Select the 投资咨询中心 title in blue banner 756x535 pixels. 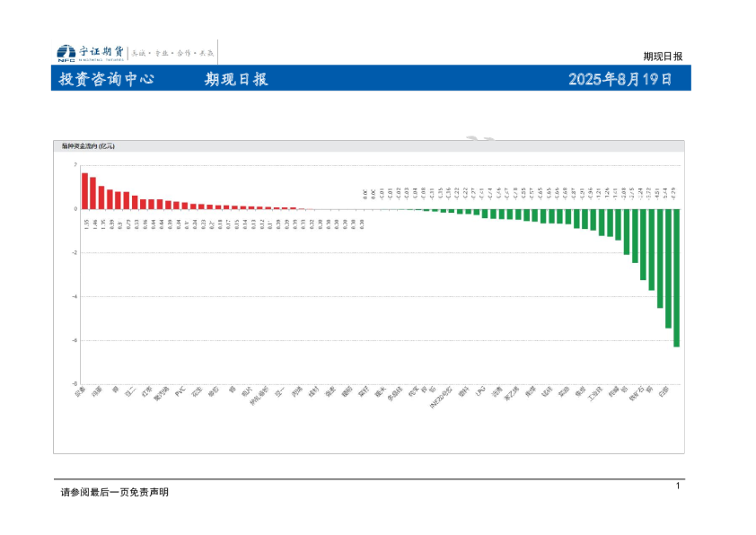[107, 79]
